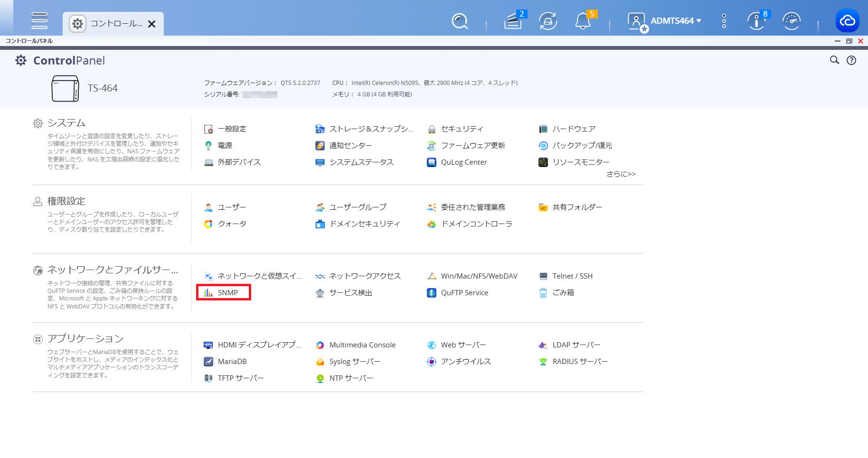Open Multimedia Console

[x=356, y=345]
